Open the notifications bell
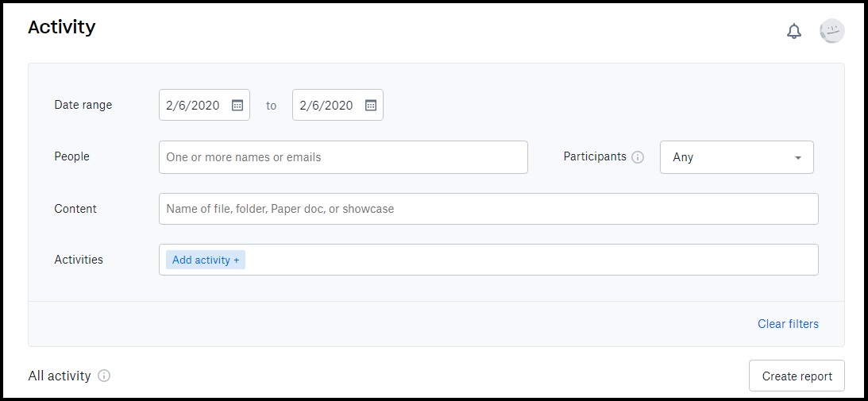Screen dimensions: 868x401 (794, 32)
